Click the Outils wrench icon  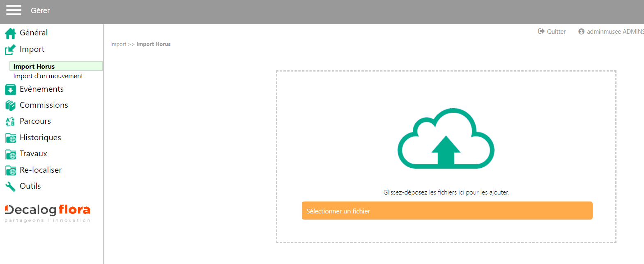pos(10,186)
